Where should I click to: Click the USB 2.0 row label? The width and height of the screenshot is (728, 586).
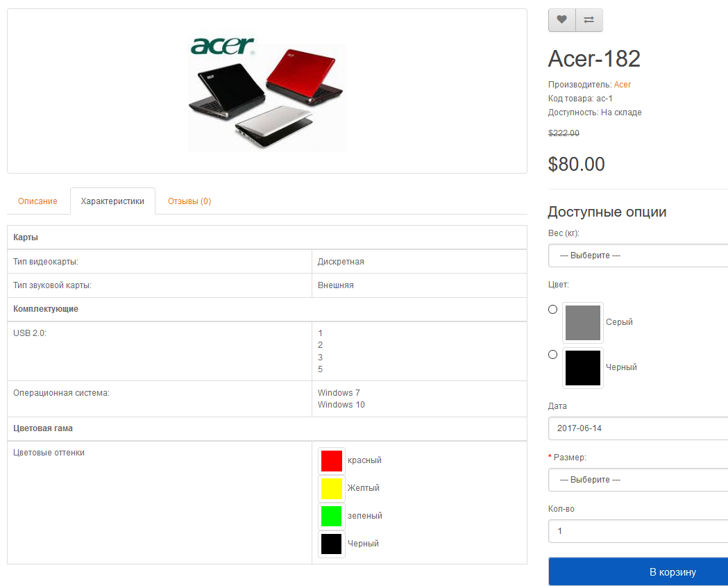click(30, 333)
